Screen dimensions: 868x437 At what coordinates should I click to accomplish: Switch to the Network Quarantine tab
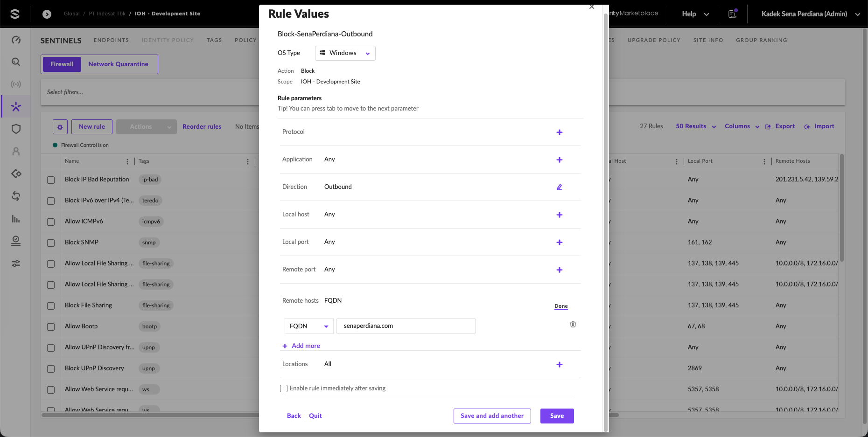tap(119, 64)
